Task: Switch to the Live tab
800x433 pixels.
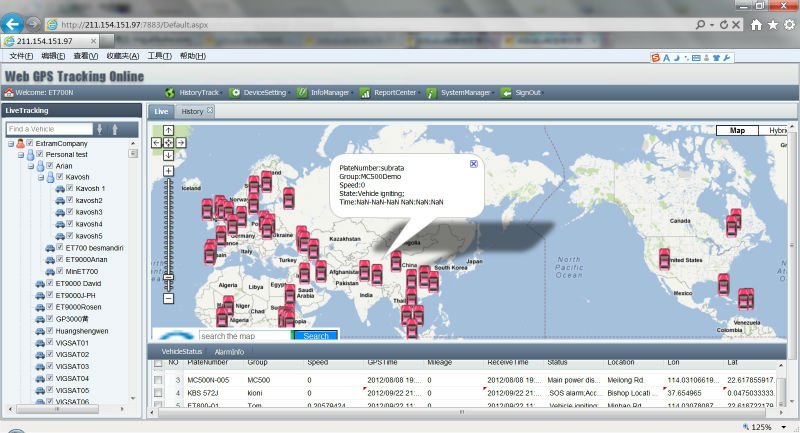Action: [161, 111]
